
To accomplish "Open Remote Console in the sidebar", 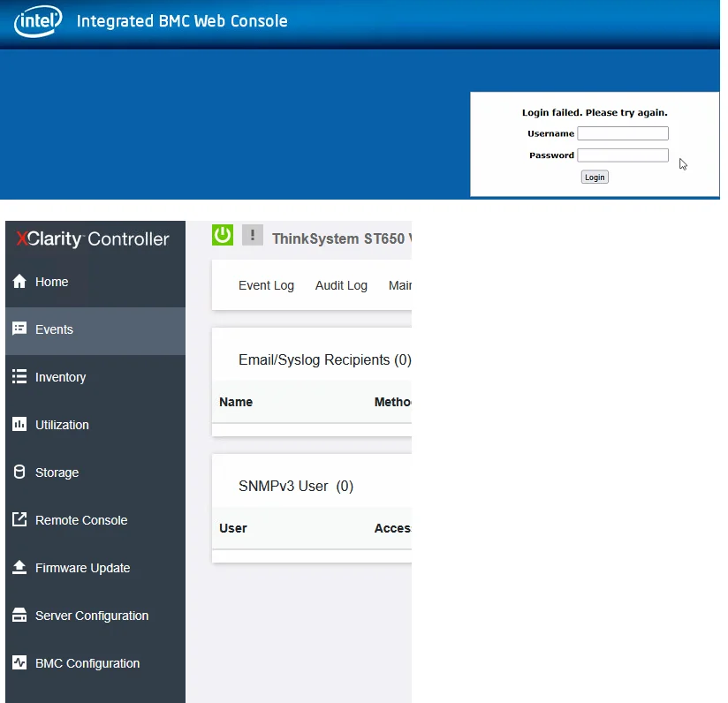I will [95, 520].
